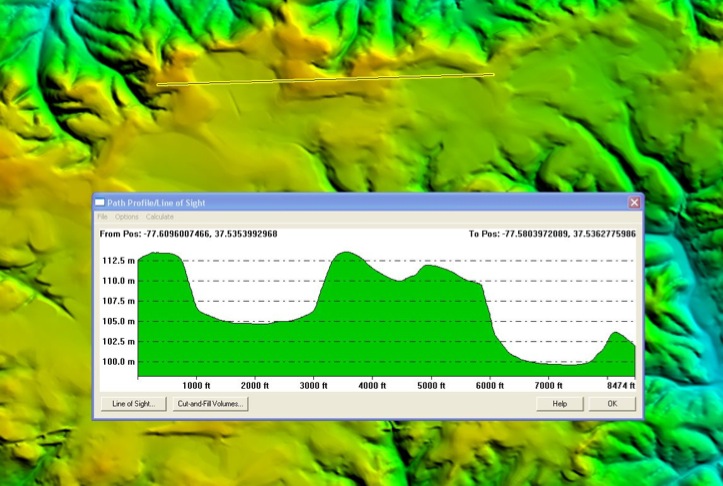
Task: Confirm with the OK button
Action: [x=612, y=404]
